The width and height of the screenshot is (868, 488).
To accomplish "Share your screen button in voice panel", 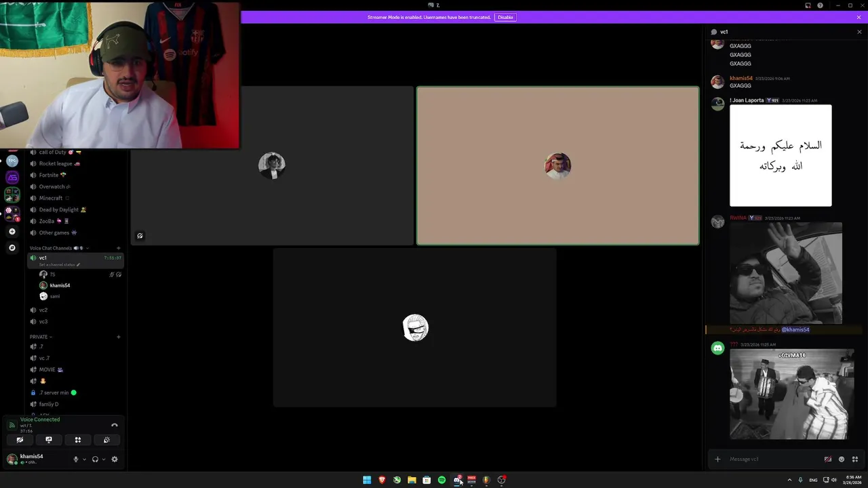I will (x=49, y=440).
